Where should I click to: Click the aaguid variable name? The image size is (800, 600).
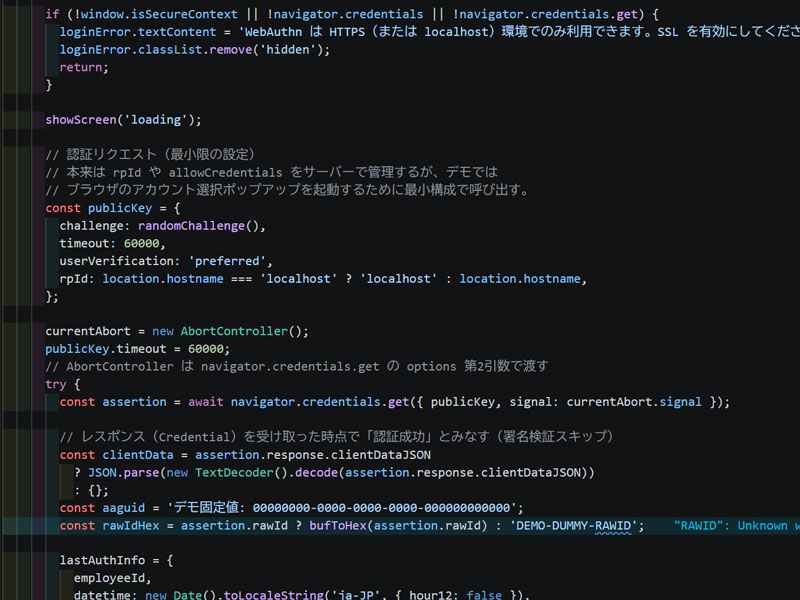[x=123, y=508]
